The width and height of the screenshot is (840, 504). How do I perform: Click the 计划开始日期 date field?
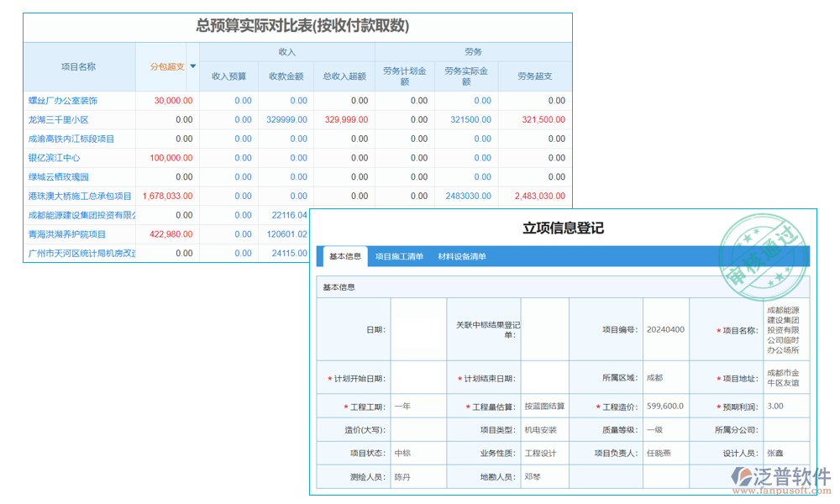(417, 377)
